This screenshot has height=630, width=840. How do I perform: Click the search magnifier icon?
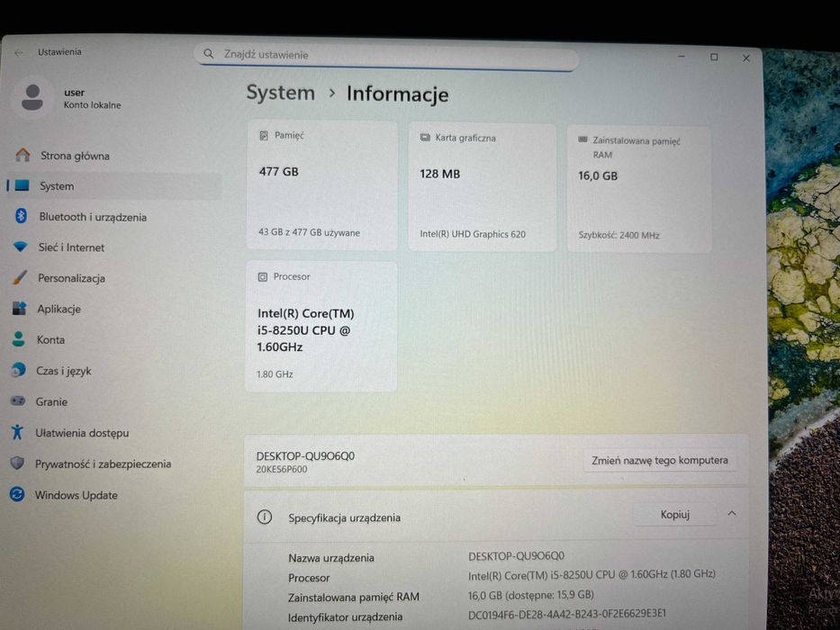(x=208, y=54)
